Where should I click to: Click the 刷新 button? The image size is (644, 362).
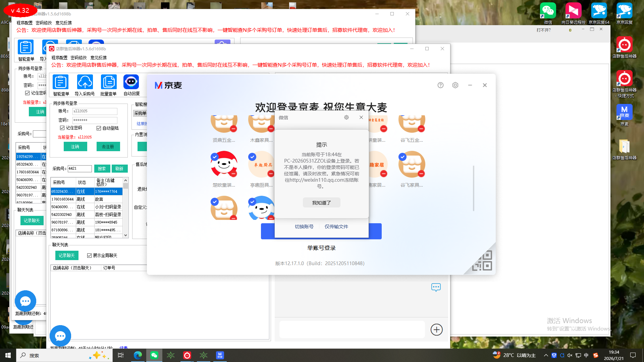[119, 169]
